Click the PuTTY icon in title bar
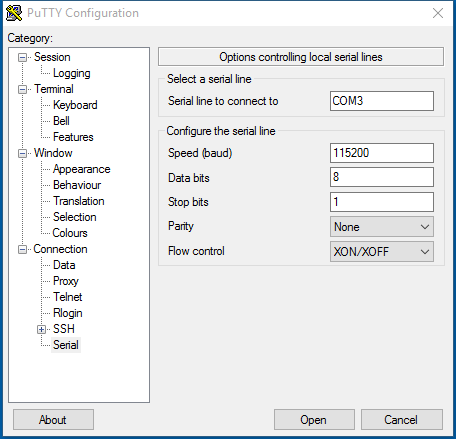This screenshot has height=439, width=456. (14, 13)
